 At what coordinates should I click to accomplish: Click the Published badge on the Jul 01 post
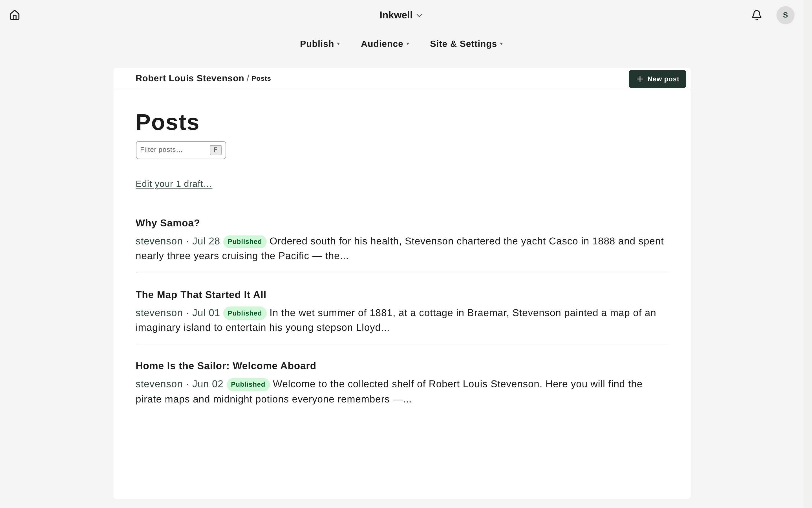[x=245, y=313]
